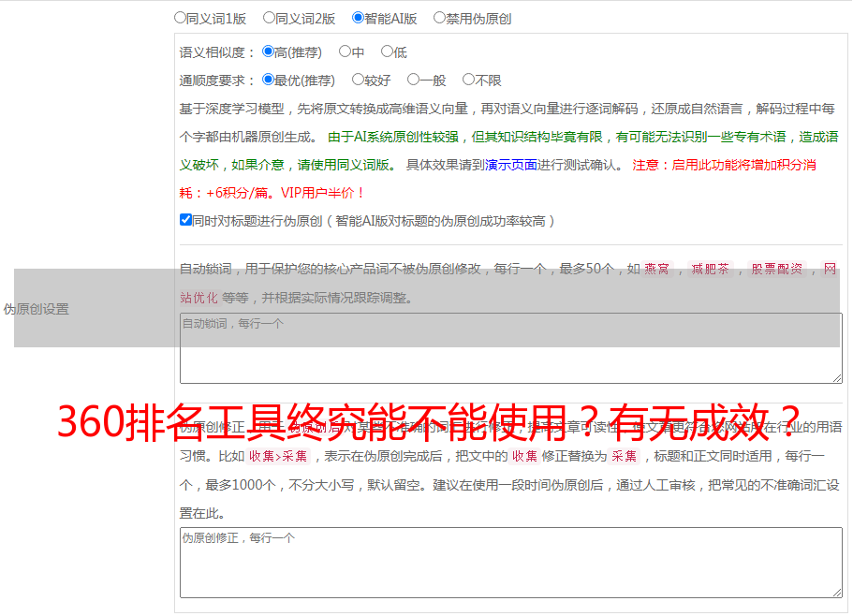Click the 伪原创修正 textarea resize handle
The width and height of the screenshot is (853, 616).
click(x=837, y=593)
